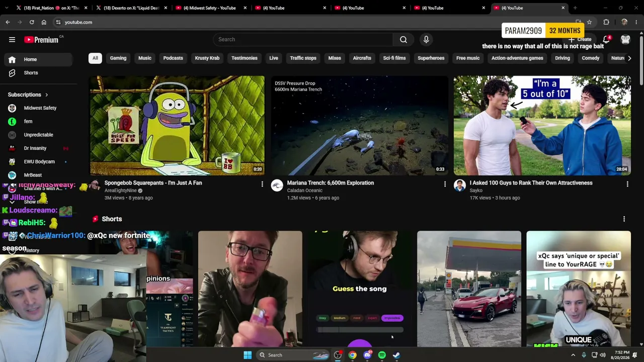Viewport: 644px width, 362px height.
Task: Open the YouTube account avatar menu
Action: point(625,40)
